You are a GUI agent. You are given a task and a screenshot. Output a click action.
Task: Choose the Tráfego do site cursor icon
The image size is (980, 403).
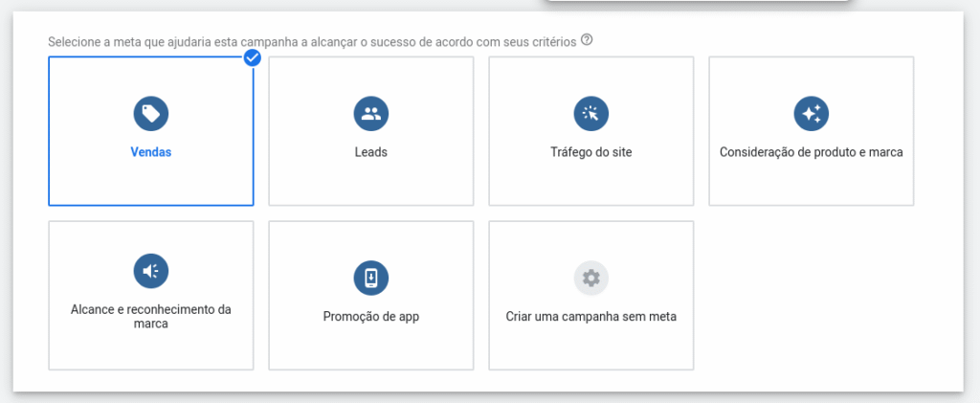point(591,114)
